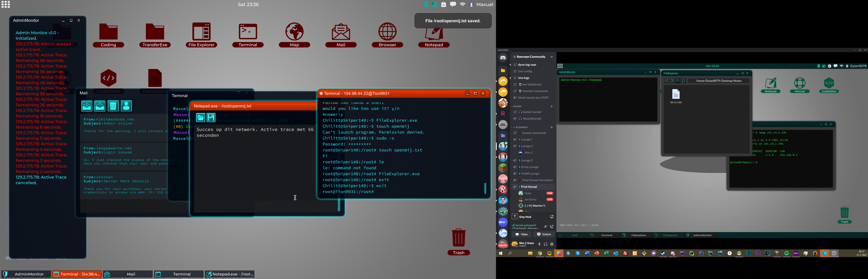Click the Video button in Discord
The width and height of the screenshot is (868, 279).
click(x=521, y=234)
